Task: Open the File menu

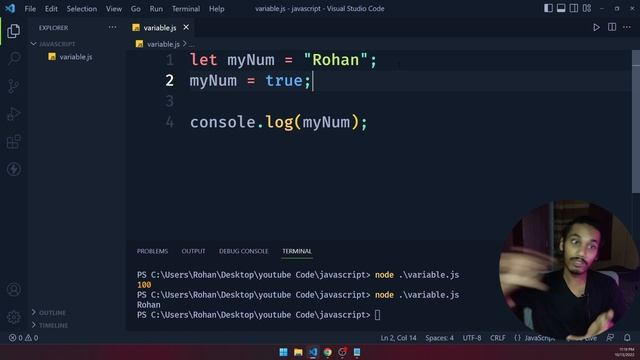Action: (x=30, y=9)
